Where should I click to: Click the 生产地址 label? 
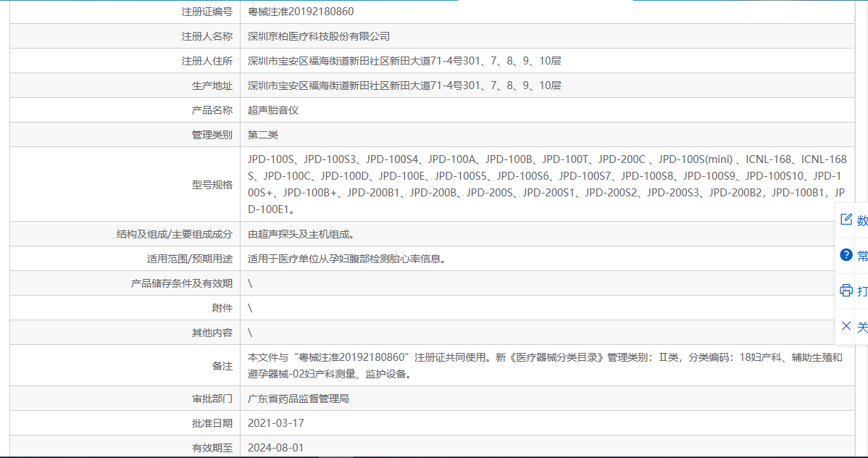coord(212,86)
